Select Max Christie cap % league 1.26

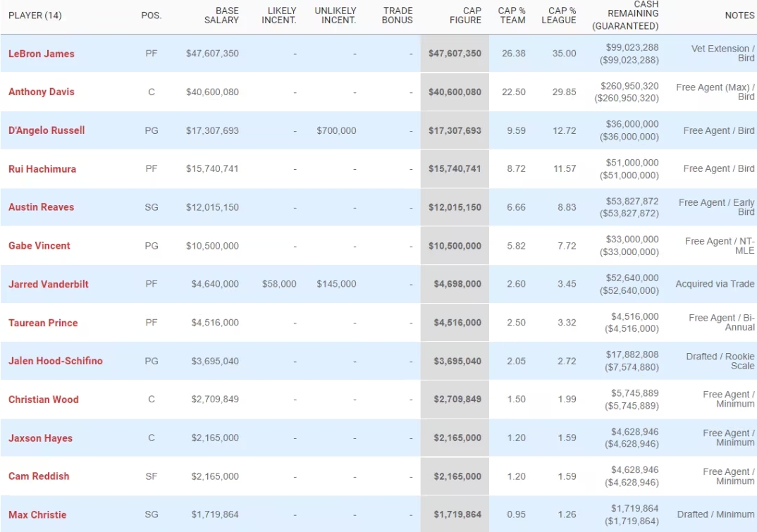[567, 514]
